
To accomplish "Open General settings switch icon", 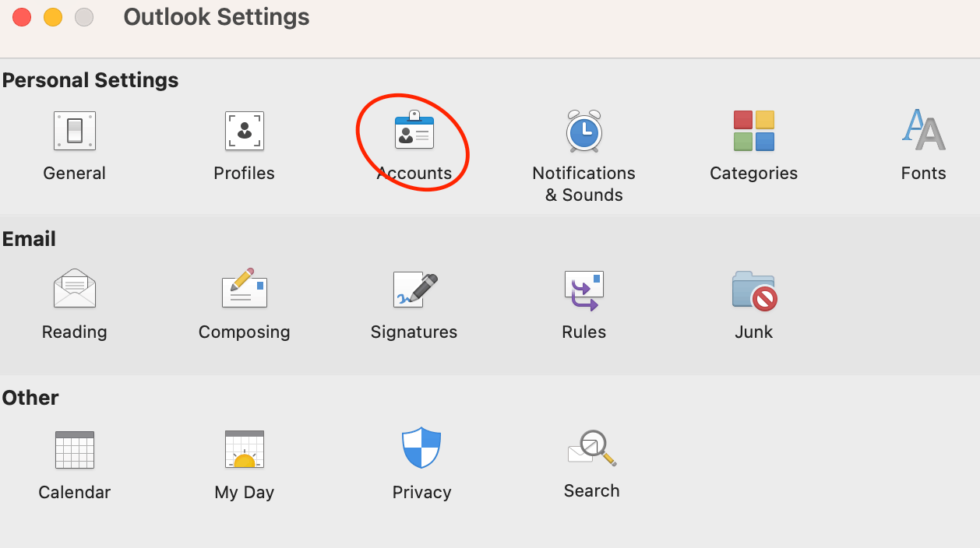I will coord(75,131).
